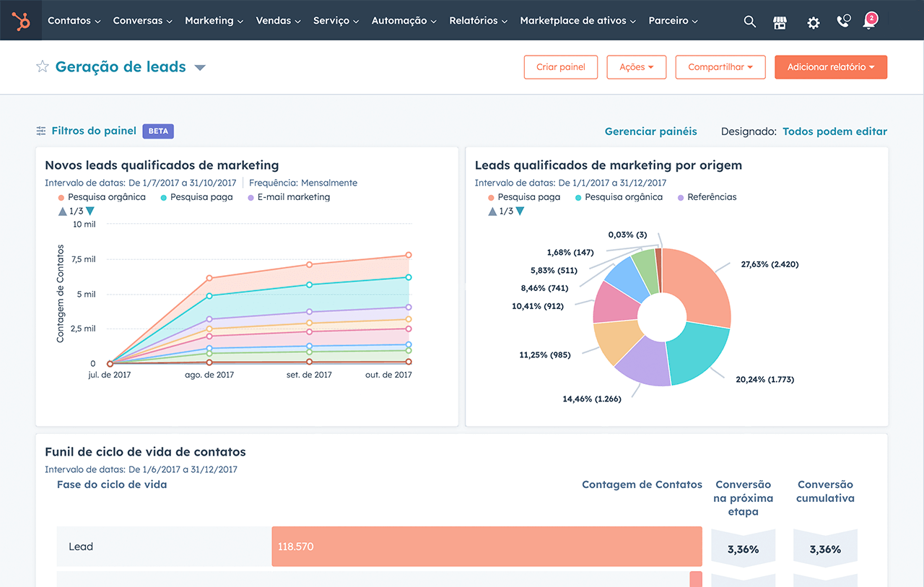Favorite the dashboard with the star icon
The width and height of the screenshot is (924, 587).
coord(42,66)
